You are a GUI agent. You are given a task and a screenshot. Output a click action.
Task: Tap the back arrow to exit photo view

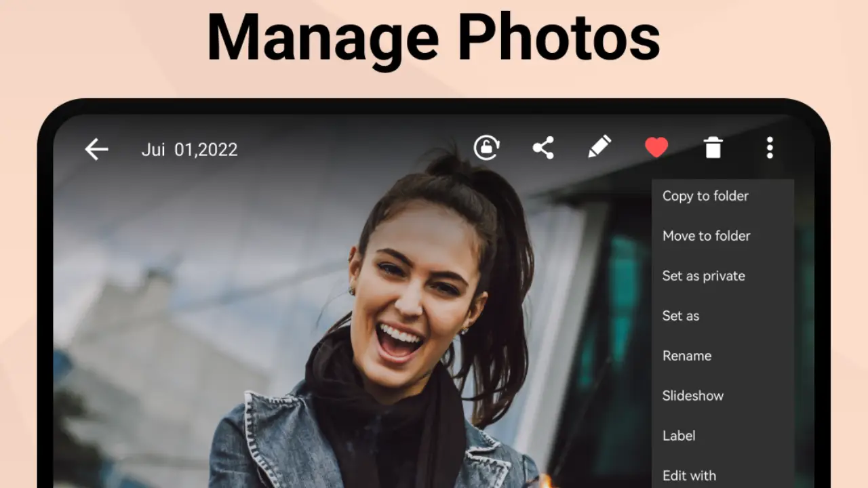tap(96, 149)
